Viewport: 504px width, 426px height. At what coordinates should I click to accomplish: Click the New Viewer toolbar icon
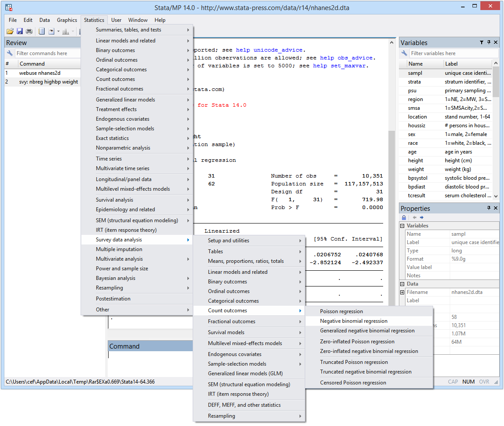click(x=51, y=31)
